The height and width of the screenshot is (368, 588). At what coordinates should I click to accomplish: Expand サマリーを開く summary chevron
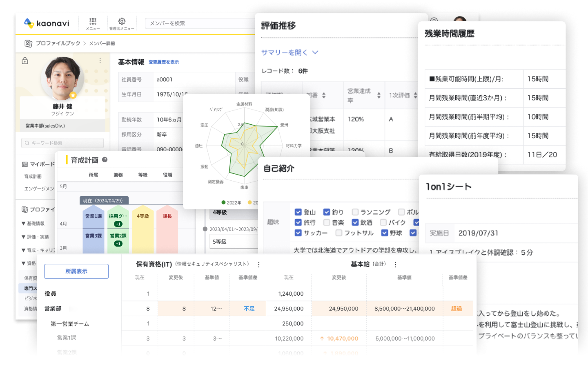pyautogui.click(x=315, y=52)
